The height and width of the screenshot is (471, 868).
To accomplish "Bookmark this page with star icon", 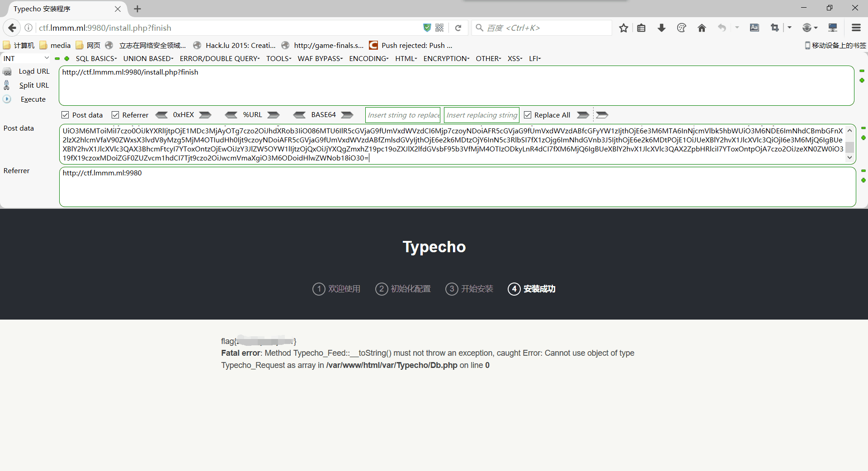I will [x=623, y=28].
